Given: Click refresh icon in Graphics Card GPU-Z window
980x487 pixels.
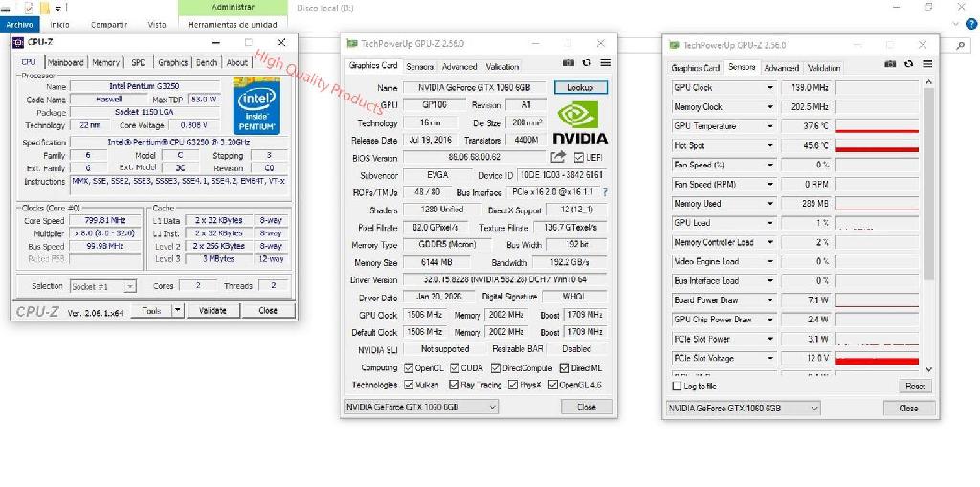Looking at the screenshot, I should coord(587,63).
